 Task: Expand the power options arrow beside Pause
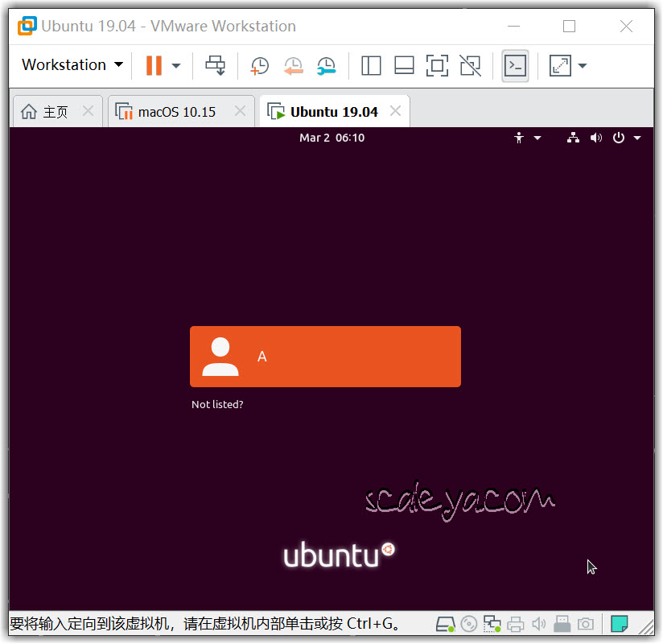[x=176, y=65]
